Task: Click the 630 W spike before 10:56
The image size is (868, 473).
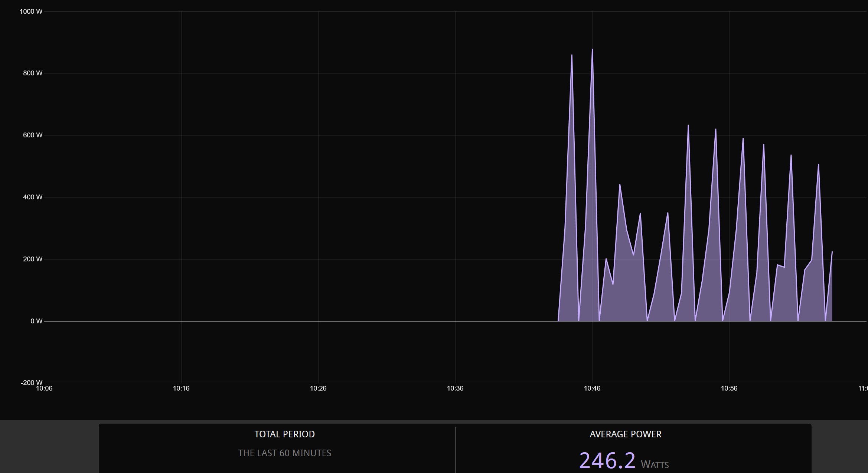Action: (x=688, y=125)
